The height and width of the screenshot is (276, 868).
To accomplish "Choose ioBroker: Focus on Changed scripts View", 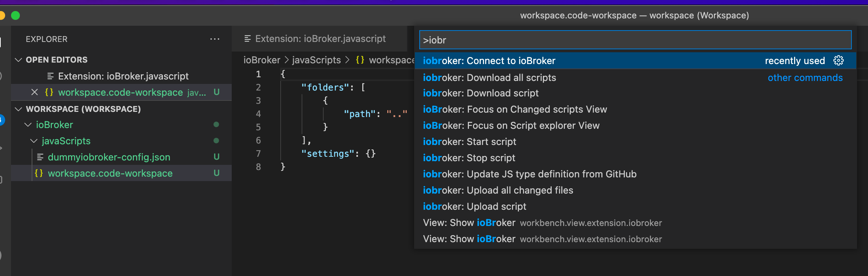I will click(635, 109).
